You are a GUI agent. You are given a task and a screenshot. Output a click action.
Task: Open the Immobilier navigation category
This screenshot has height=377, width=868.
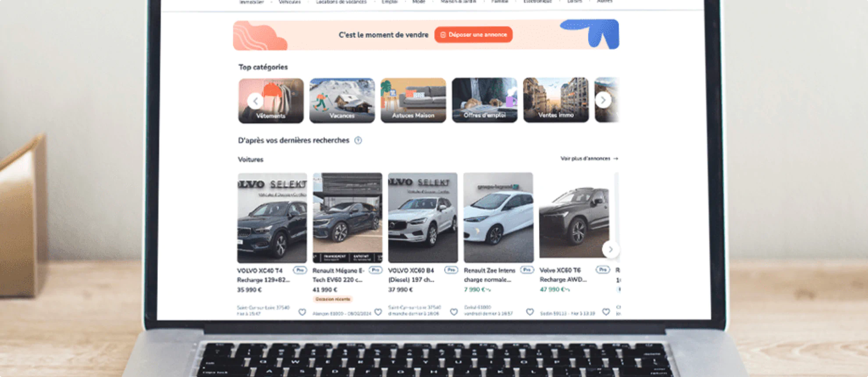tap(252, 2)
